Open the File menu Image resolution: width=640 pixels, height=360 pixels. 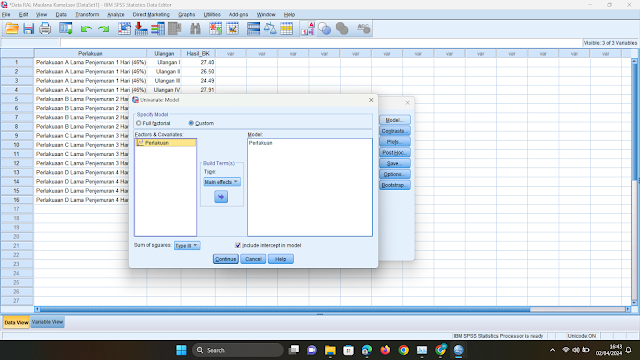point(6,14)
